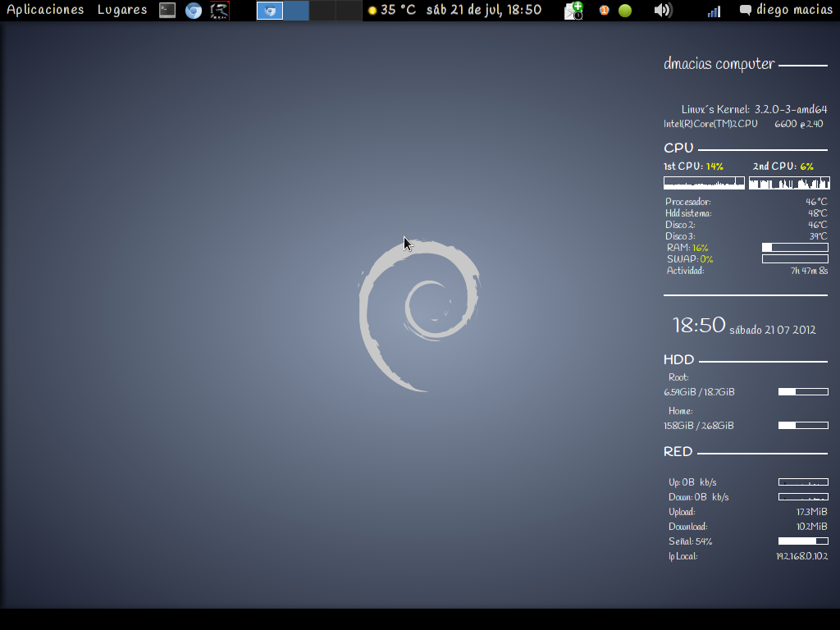Click the Señal signal strength bar
The width and height of the screenshot is (840, 630).
click(x=803, y=541)
